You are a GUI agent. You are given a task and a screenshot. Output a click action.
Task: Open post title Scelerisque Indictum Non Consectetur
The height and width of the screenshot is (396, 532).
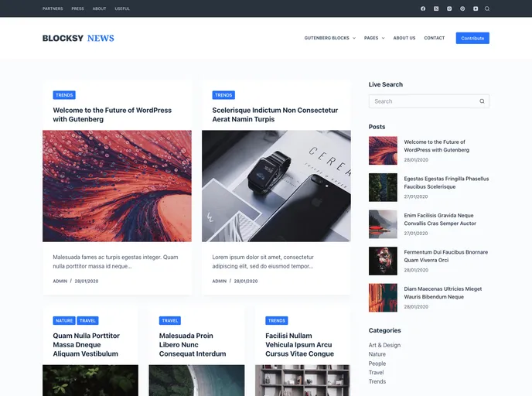(275, 114)
